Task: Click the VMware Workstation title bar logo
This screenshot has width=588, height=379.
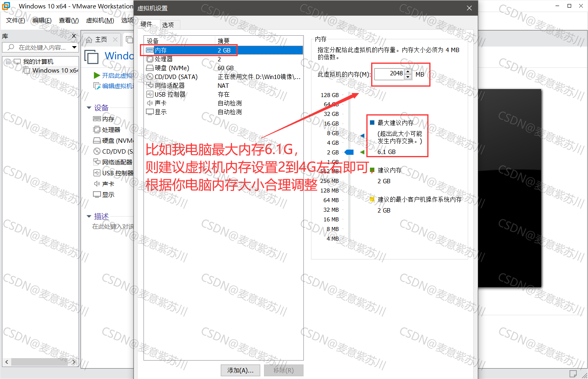Action: point(6,6)
